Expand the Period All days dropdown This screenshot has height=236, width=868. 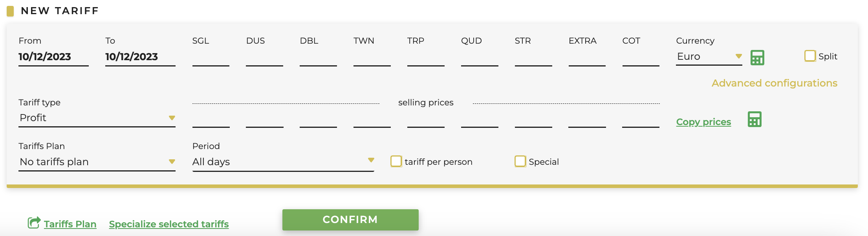(x=283, y=162)
